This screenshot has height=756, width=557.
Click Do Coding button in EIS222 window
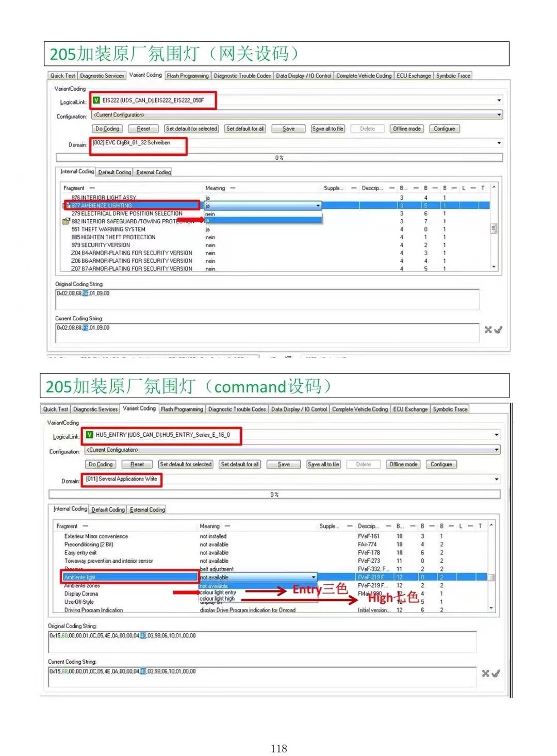point(107,129)
